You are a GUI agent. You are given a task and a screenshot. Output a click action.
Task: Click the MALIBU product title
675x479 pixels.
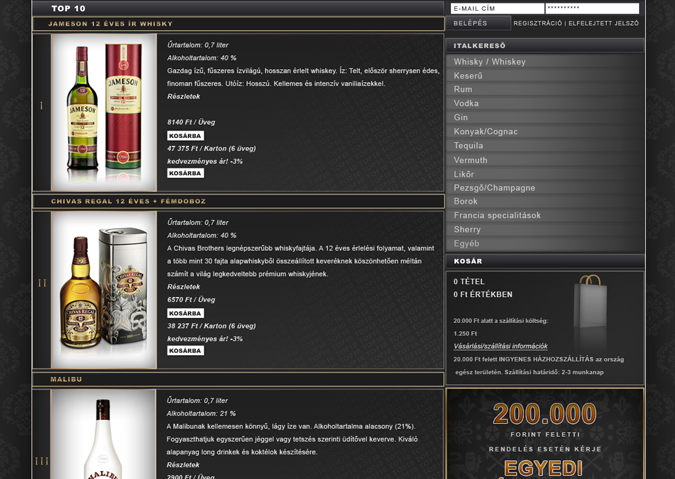[x=66, y=379]
